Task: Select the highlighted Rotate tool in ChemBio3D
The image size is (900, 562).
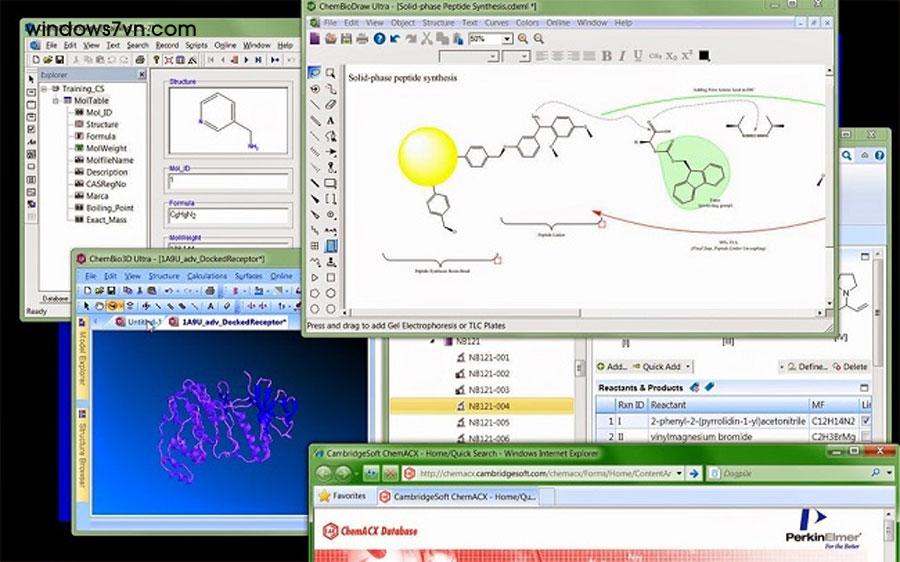Action: pyautogui.click(x=114, y=306)
